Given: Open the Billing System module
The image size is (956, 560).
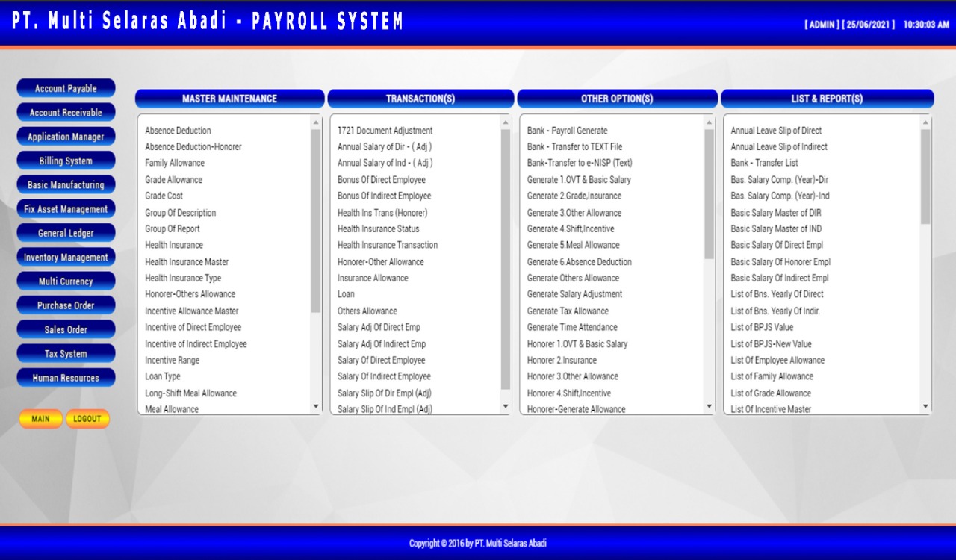Looking at the screenshot, I should (x=66, y=161).
